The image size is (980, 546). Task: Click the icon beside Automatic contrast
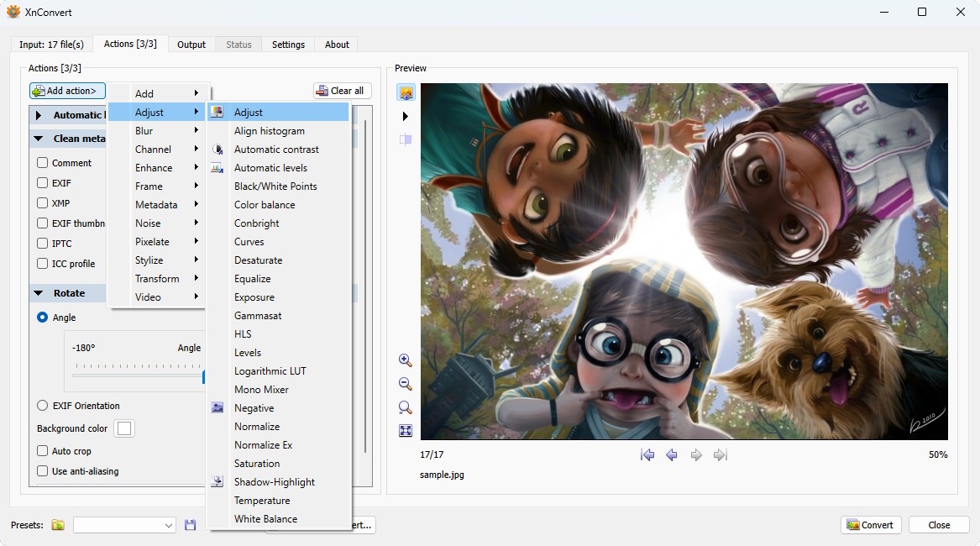coord(217,150)
